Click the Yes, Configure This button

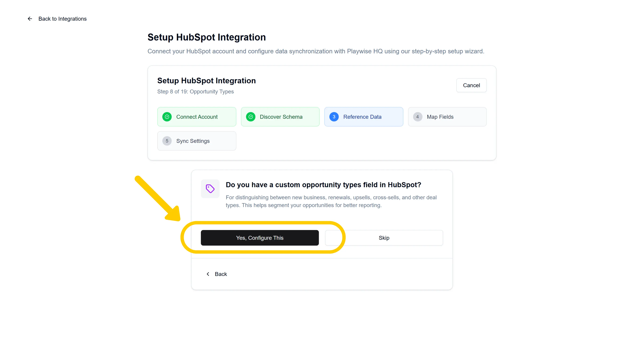click(259, 238)
